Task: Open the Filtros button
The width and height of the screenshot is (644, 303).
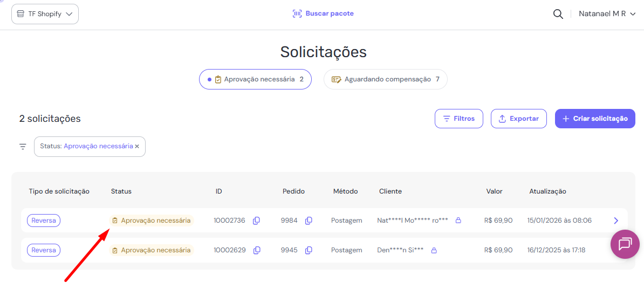Action: (458, 119)
